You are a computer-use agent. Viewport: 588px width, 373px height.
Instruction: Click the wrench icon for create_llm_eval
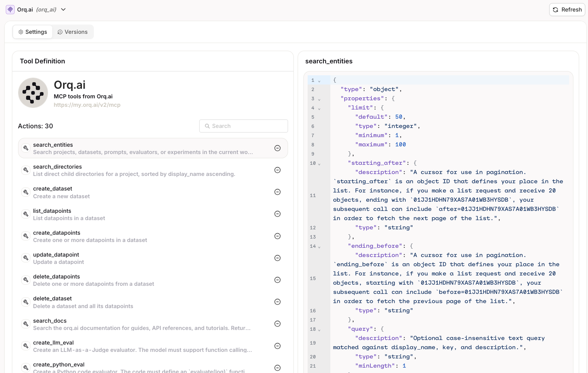click(x=26, y=346)
